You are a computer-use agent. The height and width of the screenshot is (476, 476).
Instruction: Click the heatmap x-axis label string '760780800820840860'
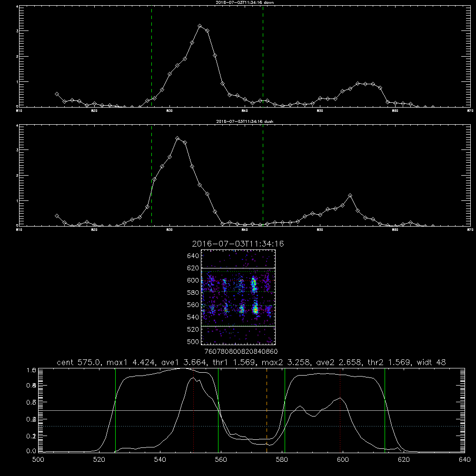pyautogui.click(x=241, y=351)
